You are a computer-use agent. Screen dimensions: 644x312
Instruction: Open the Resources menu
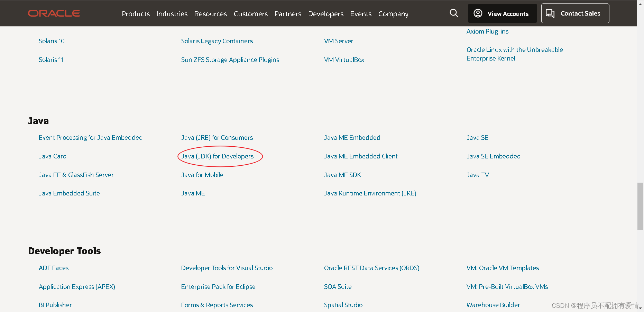tap(211, 14)
